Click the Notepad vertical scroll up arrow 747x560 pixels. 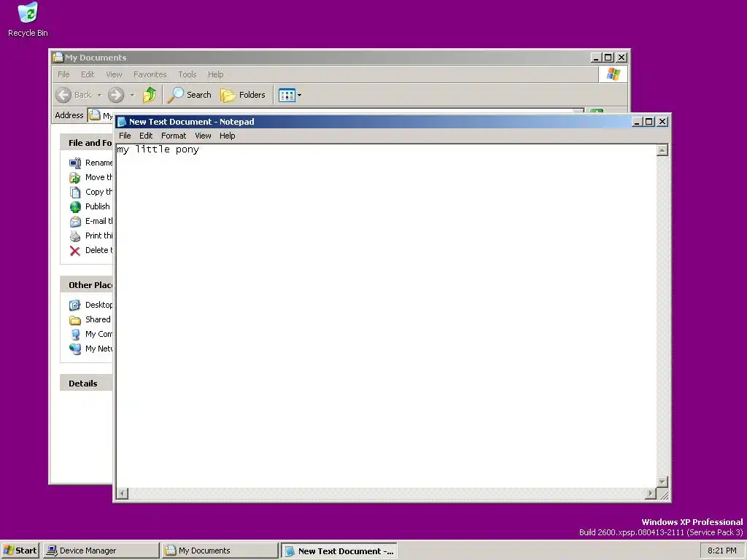tap(662, 150)
